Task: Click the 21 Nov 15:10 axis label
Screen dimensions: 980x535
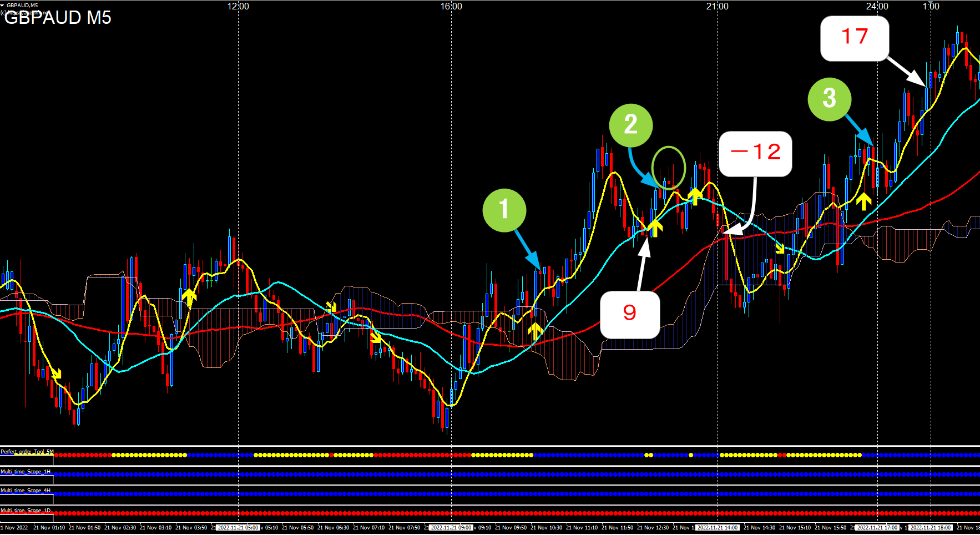Action: 795,528
